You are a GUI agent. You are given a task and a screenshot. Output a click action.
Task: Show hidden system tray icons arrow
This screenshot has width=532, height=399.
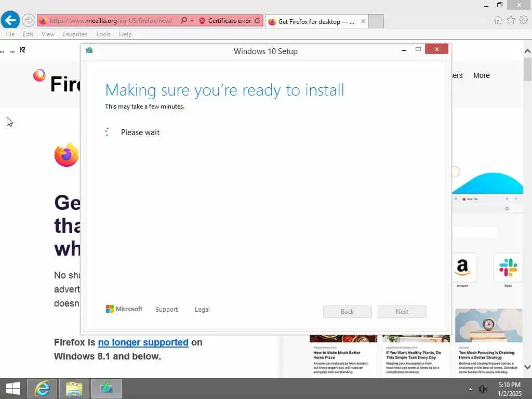point(470,389)
